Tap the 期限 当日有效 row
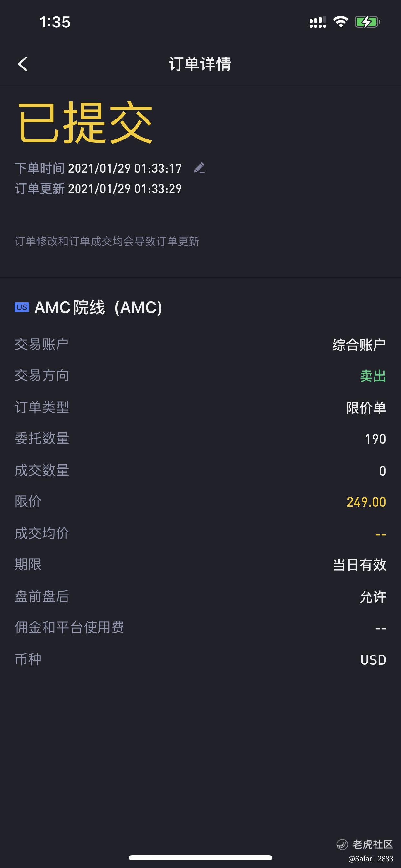This screenshot has height=868, width=401. point(200,565)
